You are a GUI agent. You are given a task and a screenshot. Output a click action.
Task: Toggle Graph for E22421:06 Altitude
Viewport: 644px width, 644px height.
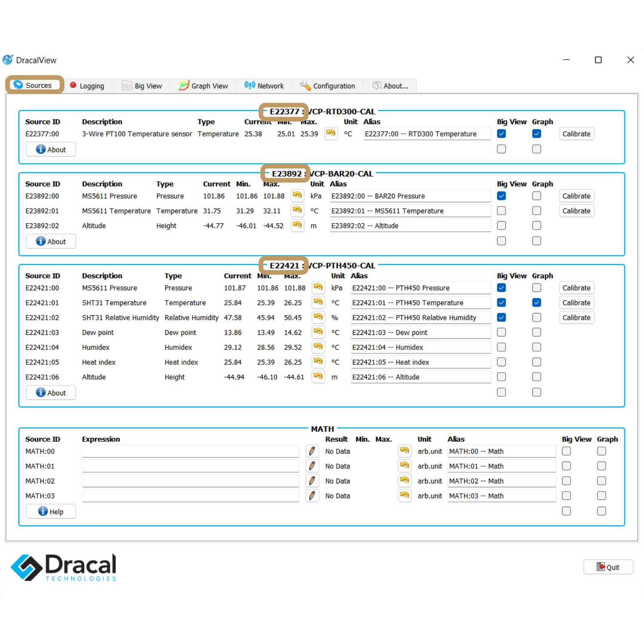coord(537,377)
